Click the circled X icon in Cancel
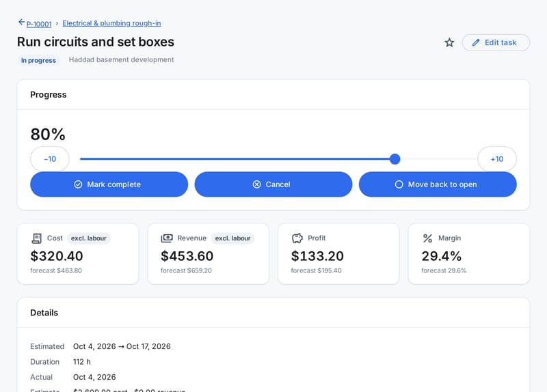Screen dimensions: 547x392 [x=257, y=184]
